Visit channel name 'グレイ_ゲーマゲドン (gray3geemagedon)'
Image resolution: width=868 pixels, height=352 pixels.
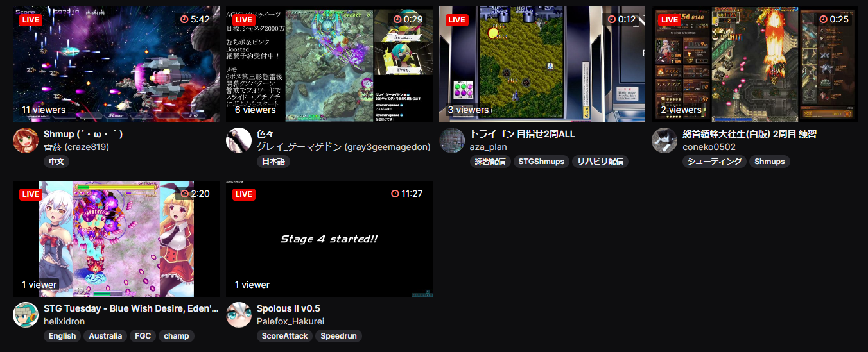343,147
